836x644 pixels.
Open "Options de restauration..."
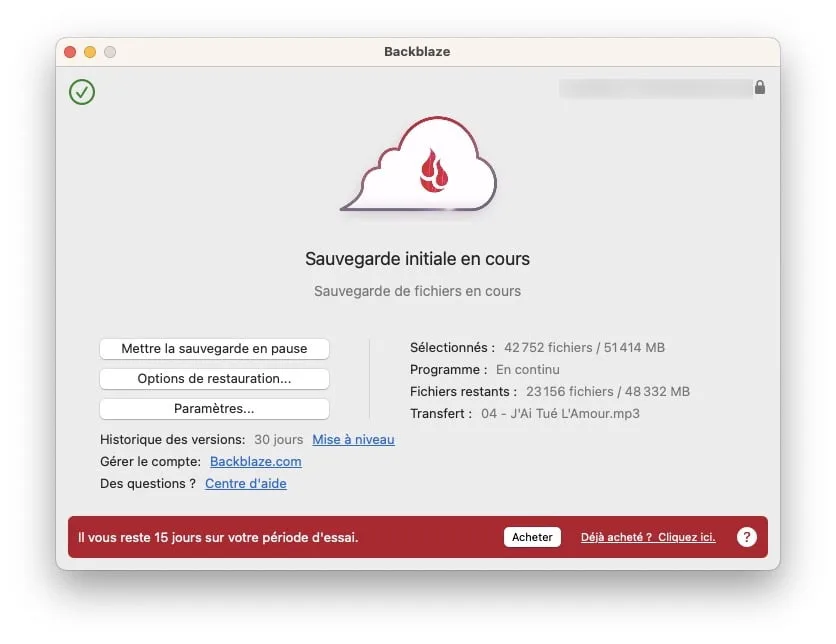(x=214, y=378)
